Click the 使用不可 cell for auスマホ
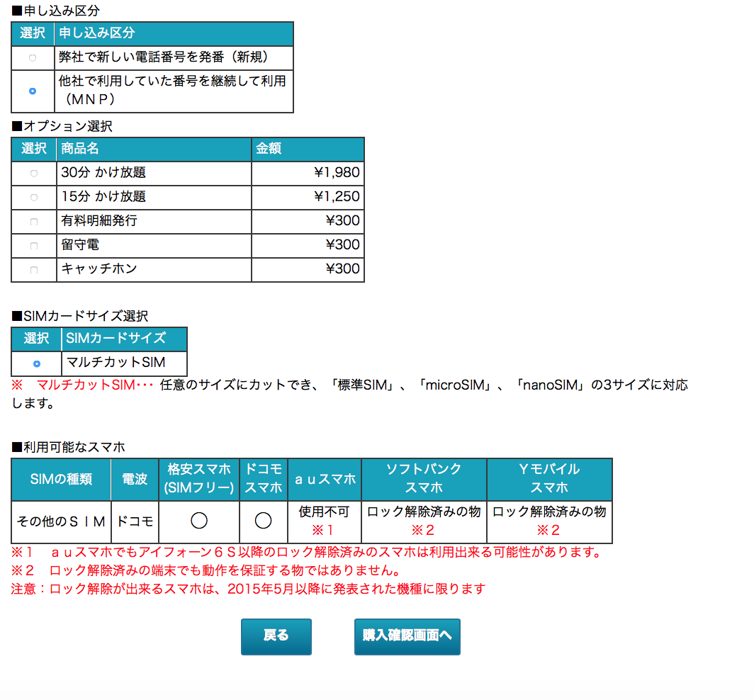 325,512
